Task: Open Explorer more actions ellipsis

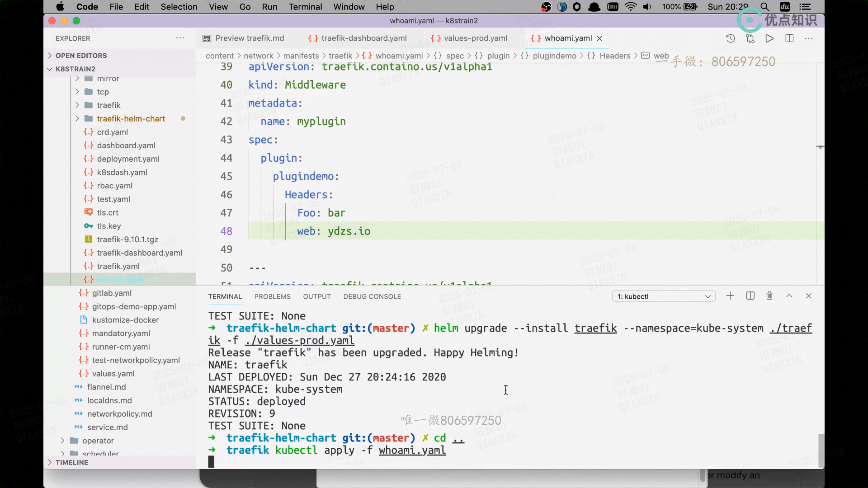Action: point(180,38)
